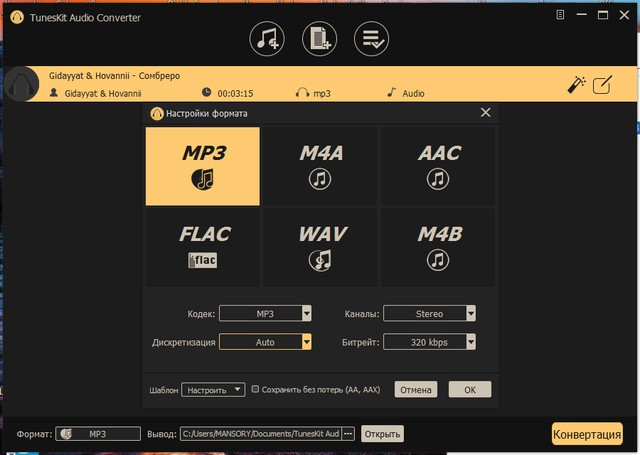Click the edit tags pencil icon
640x455 pixels.
point(602,85)
